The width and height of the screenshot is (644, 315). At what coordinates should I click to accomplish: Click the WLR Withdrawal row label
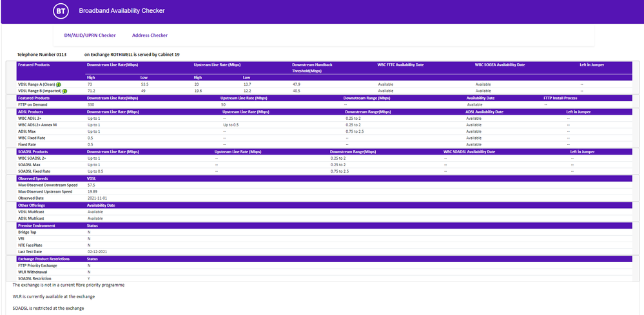coord(32,272)
